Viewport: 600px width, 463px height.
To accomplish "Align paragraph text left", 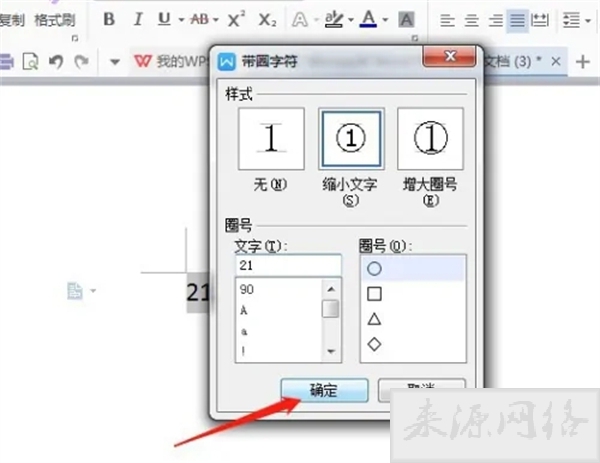I will click(447, 20).
